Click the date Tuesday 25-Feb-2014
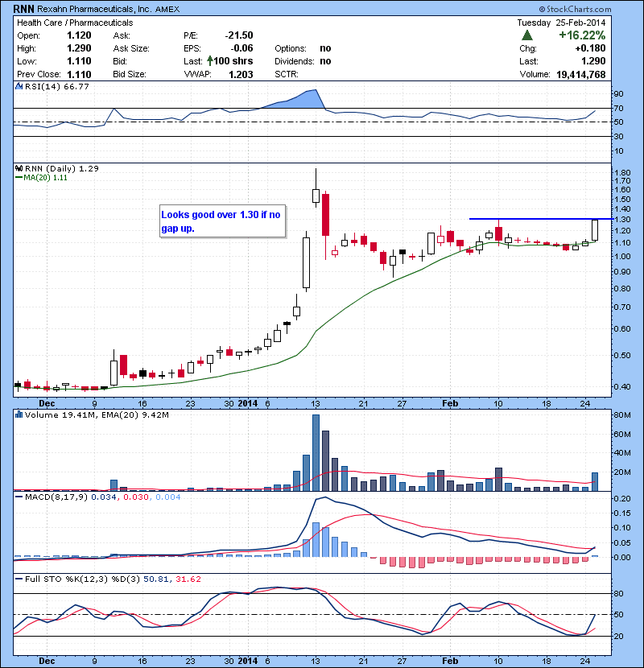The height and width of the screenshot is (668, 644). pyautogui.click(x=561, y=23)
